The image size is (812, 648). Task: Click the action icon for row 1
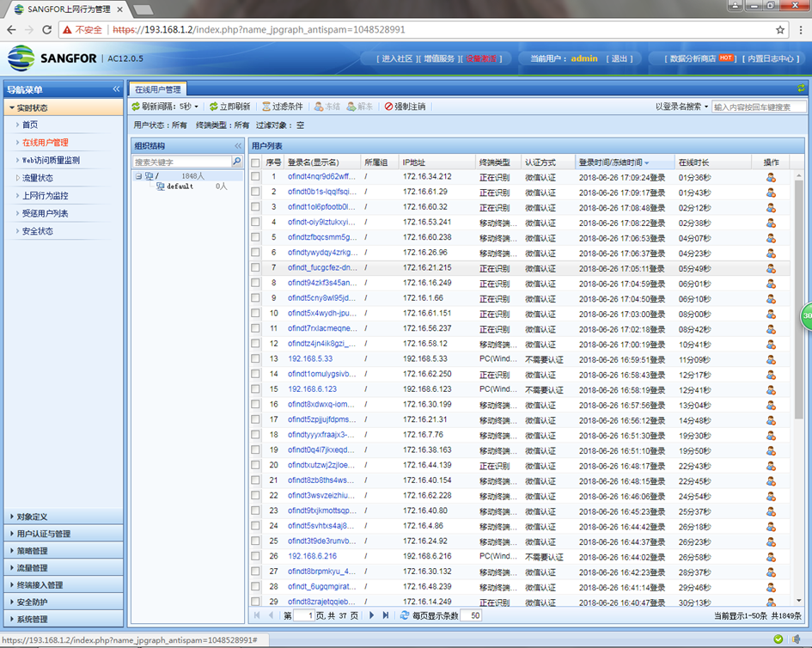[771, 177]
